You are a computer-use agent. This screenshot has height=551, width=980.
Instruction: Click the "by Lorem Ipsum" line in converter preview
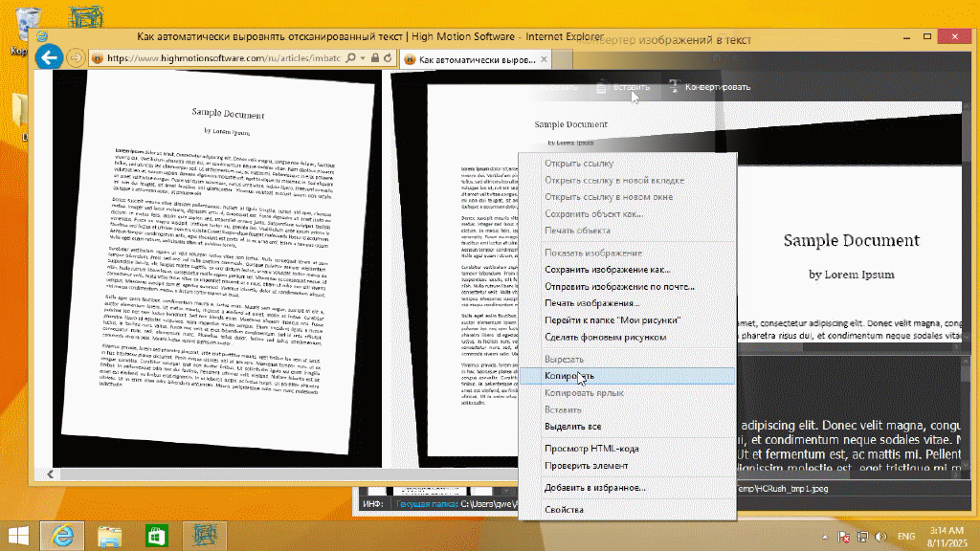click(851, 275)
